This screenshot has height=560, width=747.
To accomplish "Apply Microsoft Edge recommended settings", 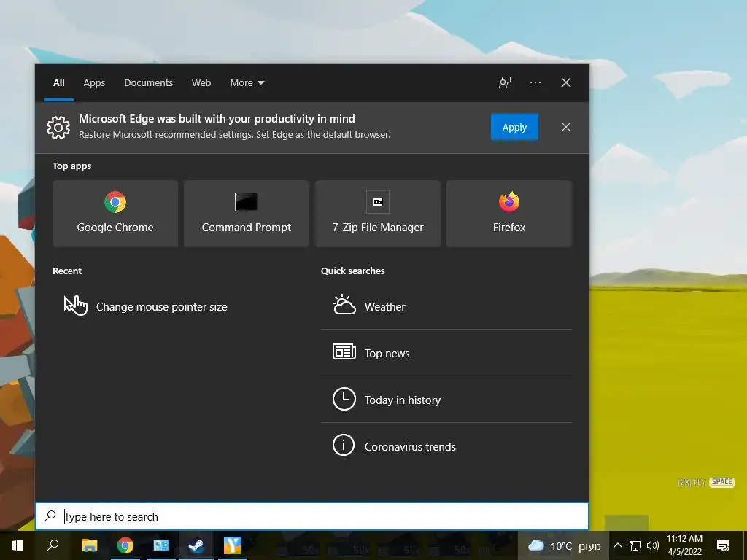I will coord(514,127).
